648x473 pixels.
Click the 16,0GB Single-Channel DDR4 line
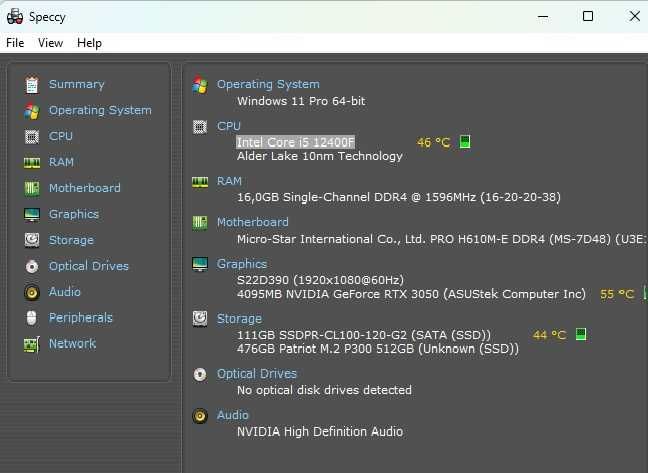(399, 197)
